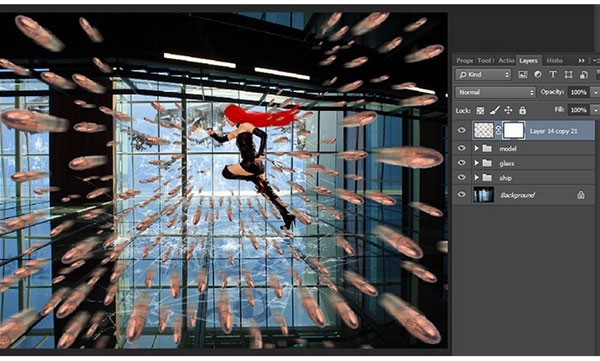Hide the glass group
The width and height of the screenshot is (600, 361).
tap(461, 163)
